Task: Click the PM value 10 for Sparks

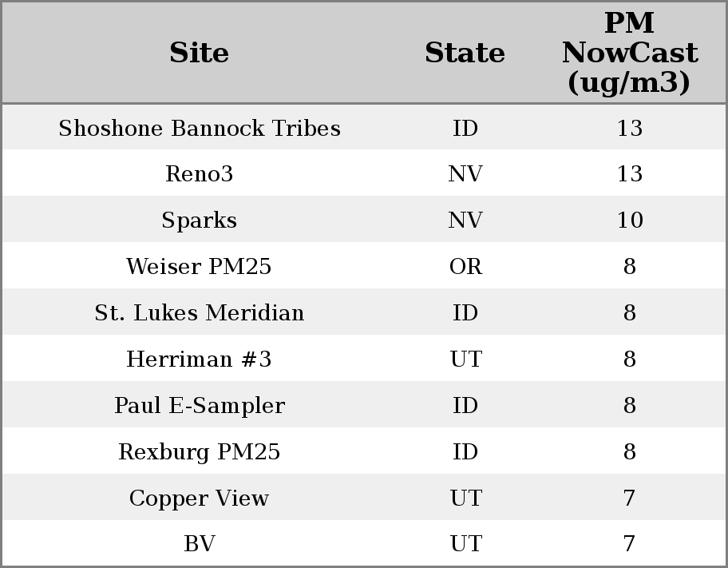Action: [629, 220]
